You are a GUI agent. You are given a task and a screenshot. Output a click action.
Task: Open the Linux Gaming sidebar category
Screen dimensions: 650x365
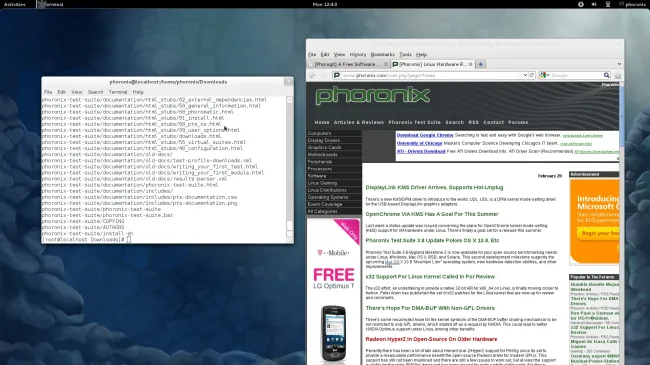pos(334,183)
